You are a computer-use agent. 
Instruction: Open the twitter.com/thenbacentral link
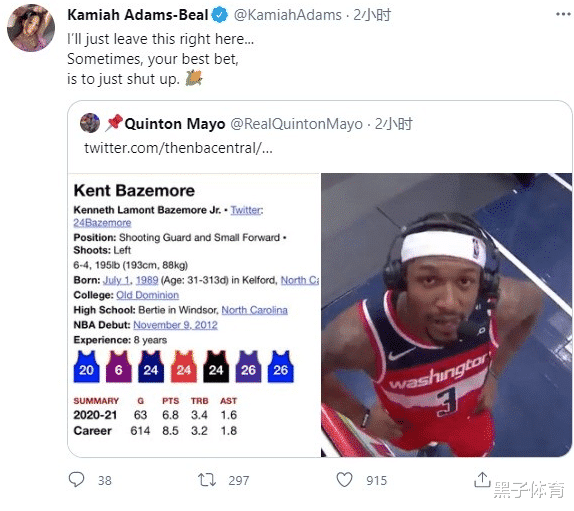tap(178, 148)
